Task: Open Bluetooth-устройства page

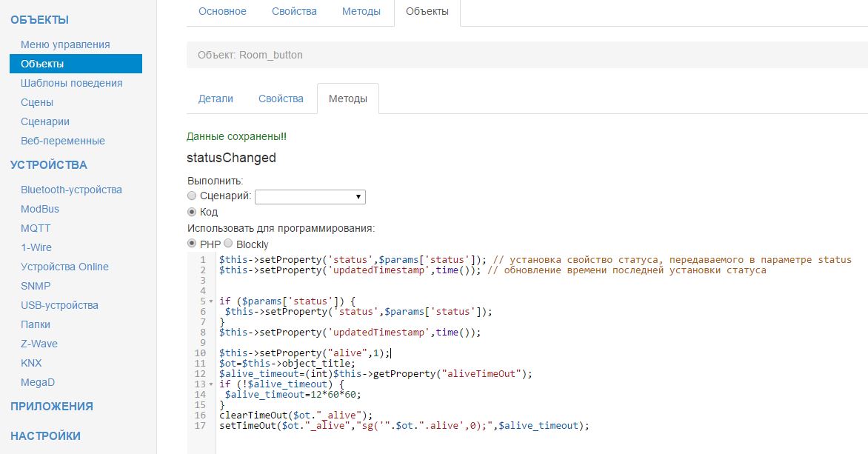Action: (71, 190)
